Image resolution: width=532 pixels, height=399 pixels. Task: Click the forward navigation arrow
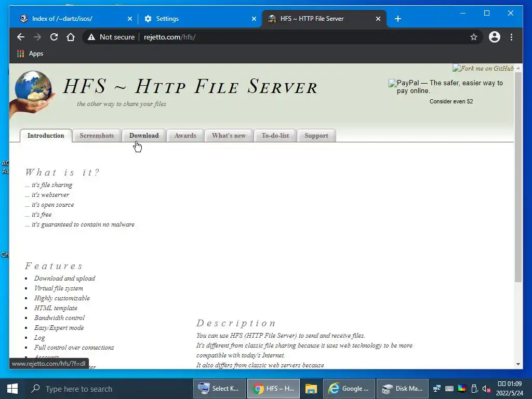[x=37, y=37]
